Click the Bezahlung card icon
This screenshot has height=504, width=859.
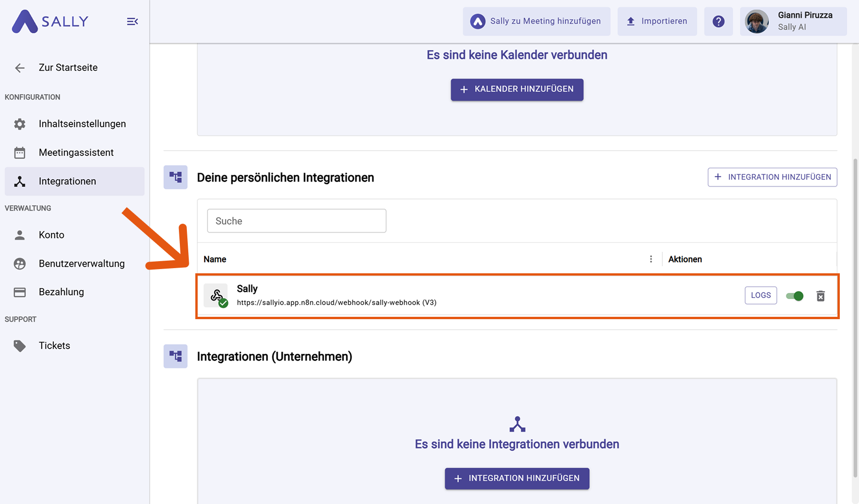pyautogui.click(x=20, y=292)
